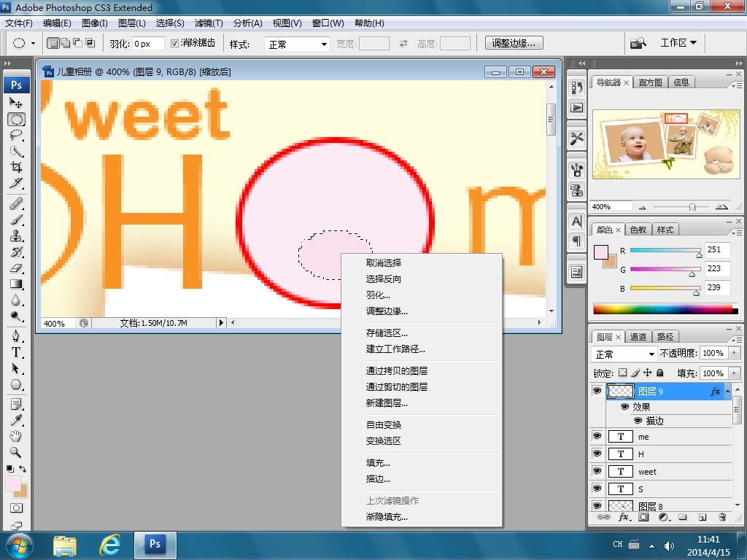This screenshot has width=747, height=560.
Task: Select the Shape tool
Action: [x=16, y=384]
